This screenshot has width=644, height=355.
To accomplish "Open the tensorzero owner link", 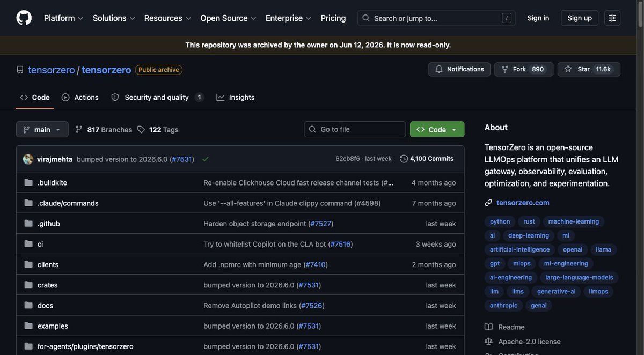I will pyautogui.click(x=52, y=70).
